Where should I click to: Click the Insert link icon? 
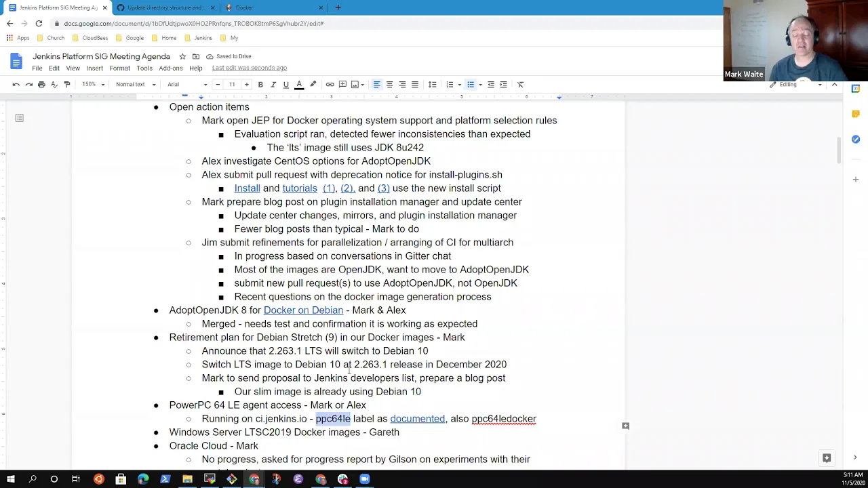coord(330,85)
